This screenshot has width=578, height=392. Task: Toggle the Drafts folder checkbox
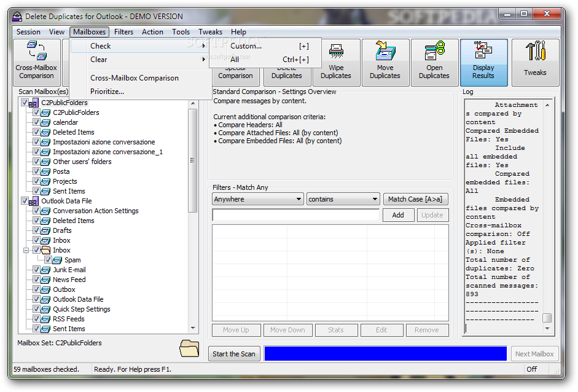(x=36, y=230)
